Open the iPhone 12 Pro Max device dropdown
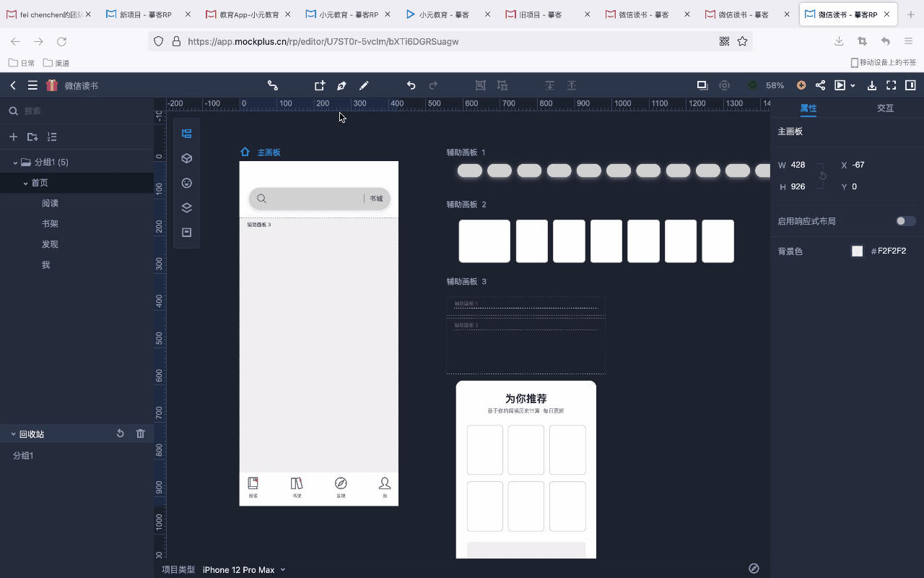The width and height of the screenshot is (924, 578). pos(244,569)
